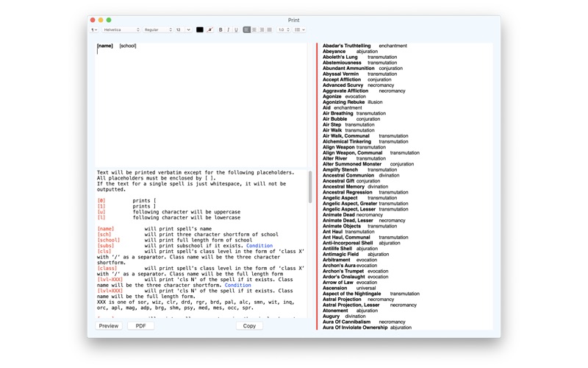Image resolution: width=588 pixels, height=368 pixels.
Task: Select Alchemical Tinkering in preview
Action: [347, 141]
